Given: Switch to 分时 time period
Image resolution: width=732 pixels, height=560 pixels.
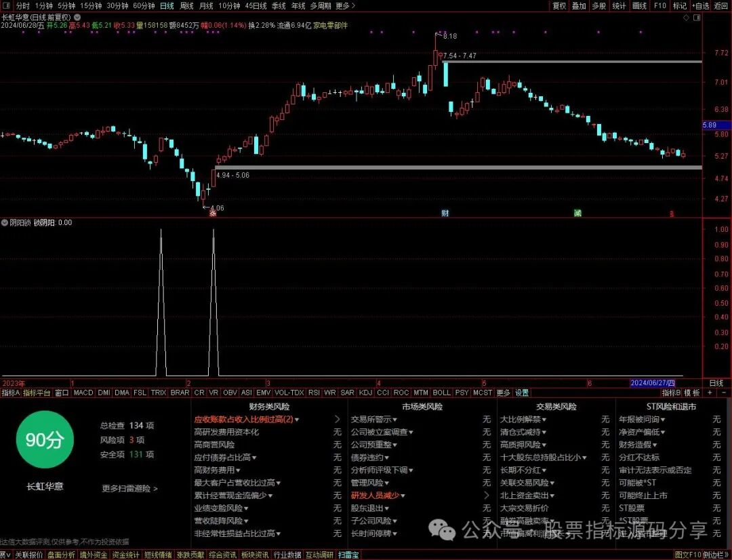Looking at the screenshot, I should [x=22, y=5].
